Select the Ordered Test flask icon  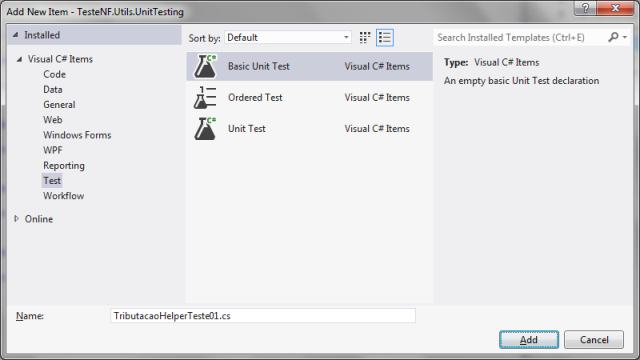pos(205,98)
